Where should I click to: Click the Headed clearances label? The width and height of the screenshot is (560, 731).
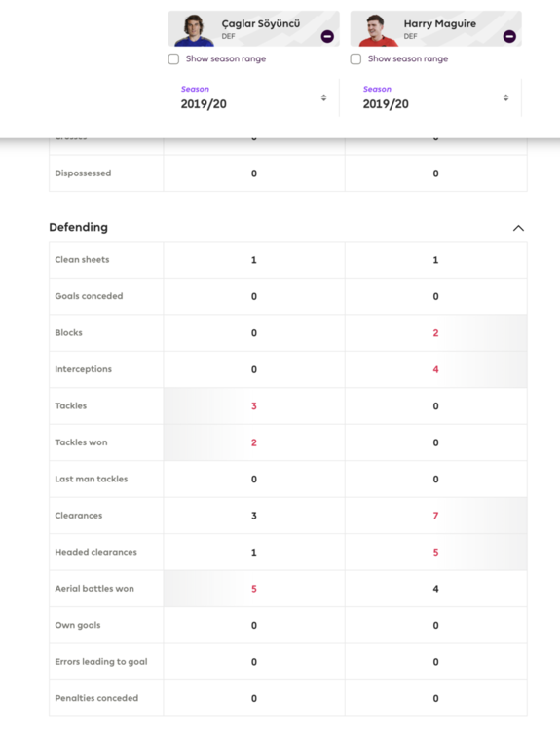[96, 552]
